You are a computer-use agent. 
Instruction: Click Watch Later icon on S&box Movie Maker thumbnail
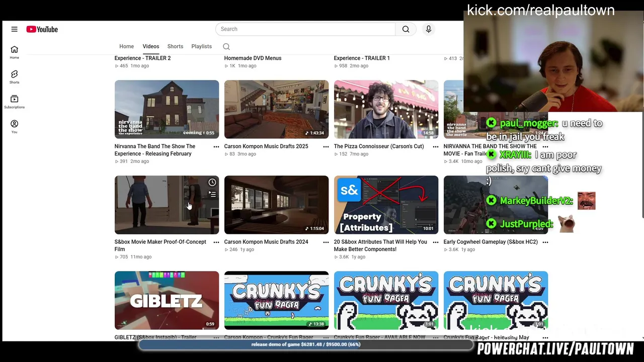[212, 183]
